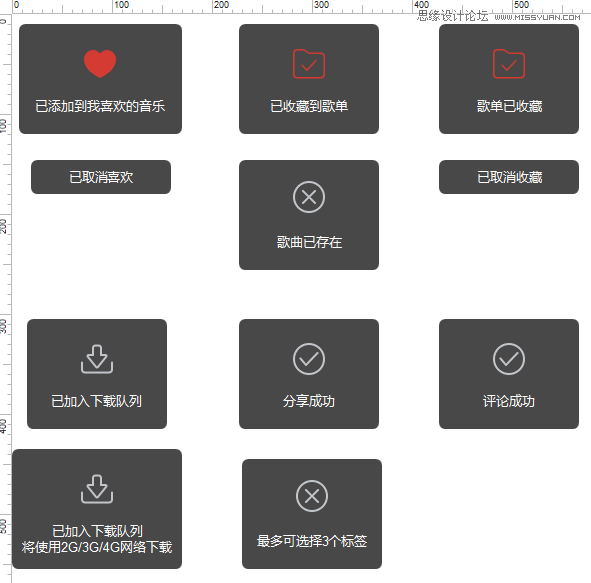The image size is (591, 583).
Task: Click the 评论成功 text
Action: coord(509,401)
